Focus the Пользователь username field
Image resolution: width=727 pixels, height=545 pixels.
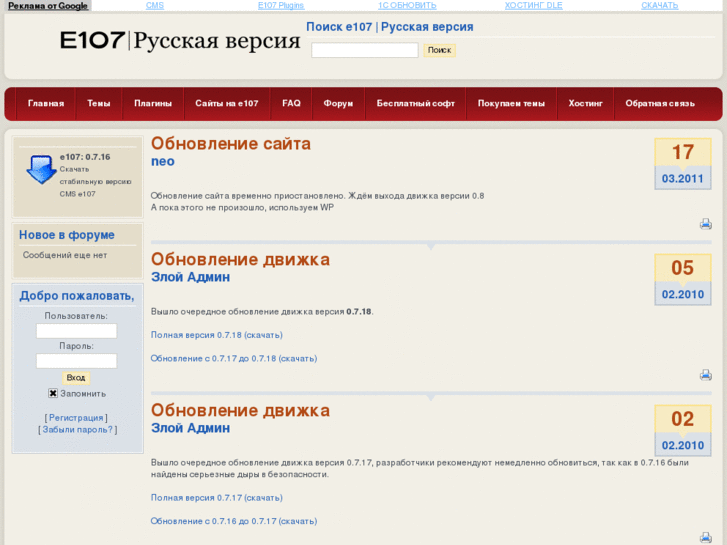pyautogui.click(x=76, y=331)
